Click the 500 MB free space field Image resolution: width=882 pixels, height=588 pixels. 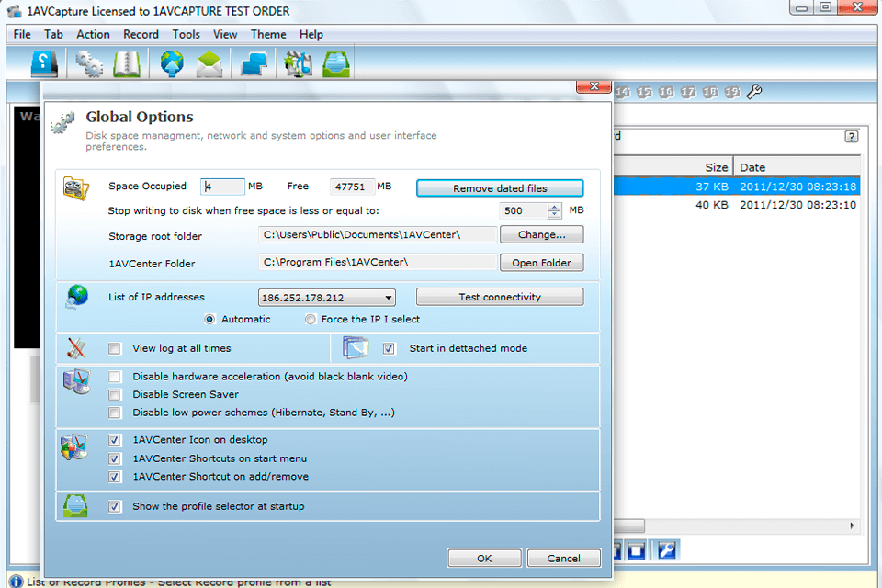pyautogui.click(x=524, y=210)
